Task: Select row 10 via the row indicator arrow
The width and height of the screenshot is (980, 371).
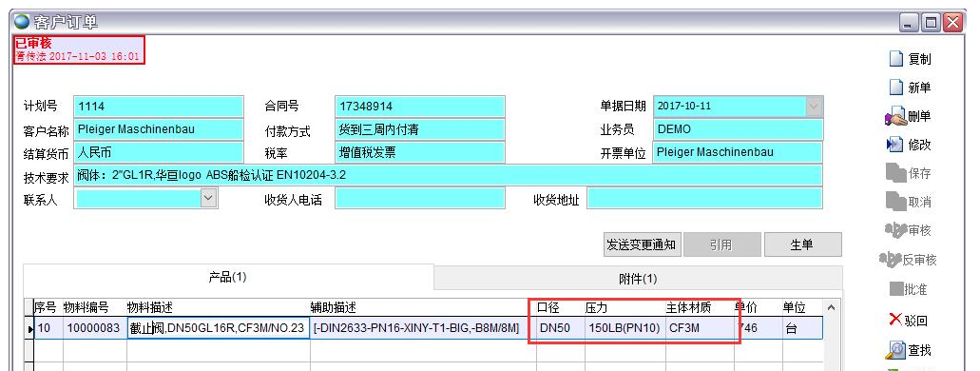Action: (29, 328)
